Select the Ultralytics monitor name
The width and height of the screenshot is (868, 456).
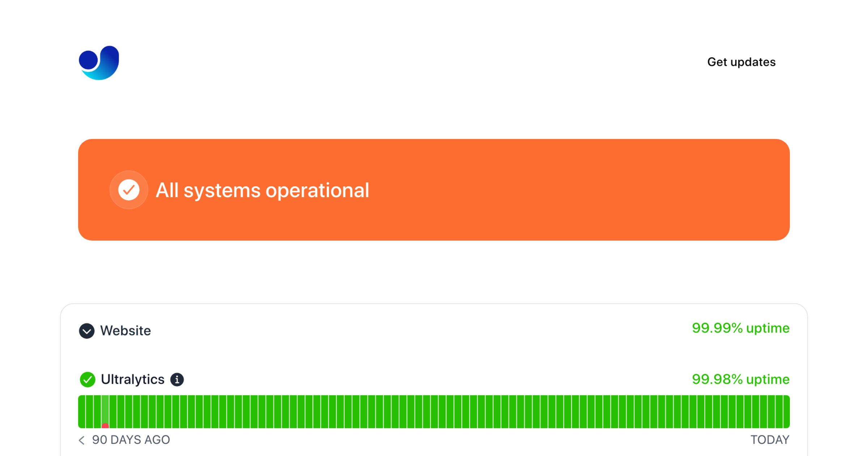coord(132,379)
